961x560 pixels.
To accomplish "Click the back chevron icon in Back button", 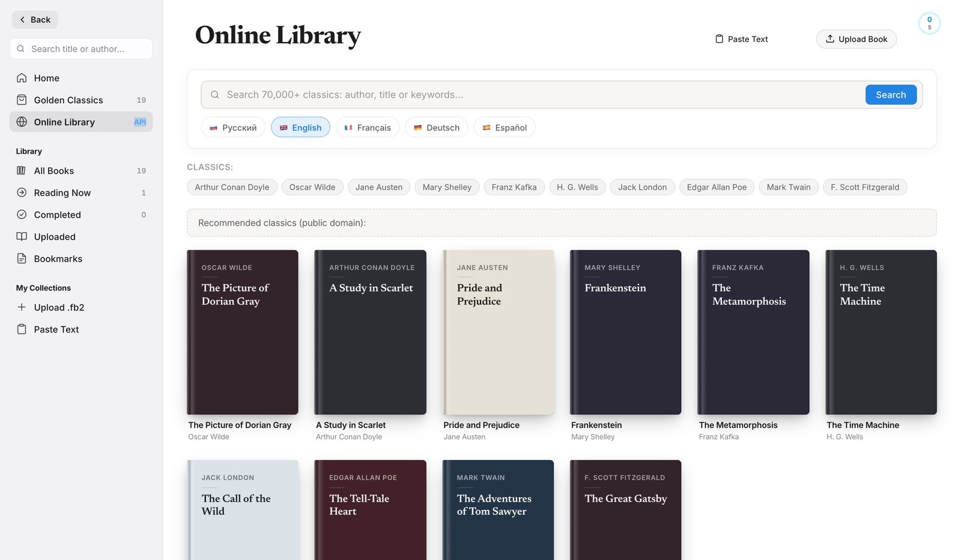I will tap(22, 20).
